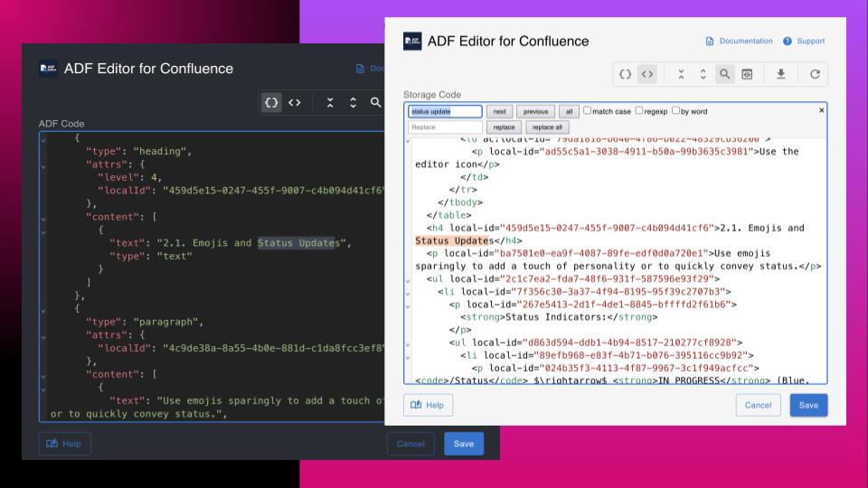Cancel editing in the light window
Viewport: 868px width, 488px height.
(x=758, y=405)
